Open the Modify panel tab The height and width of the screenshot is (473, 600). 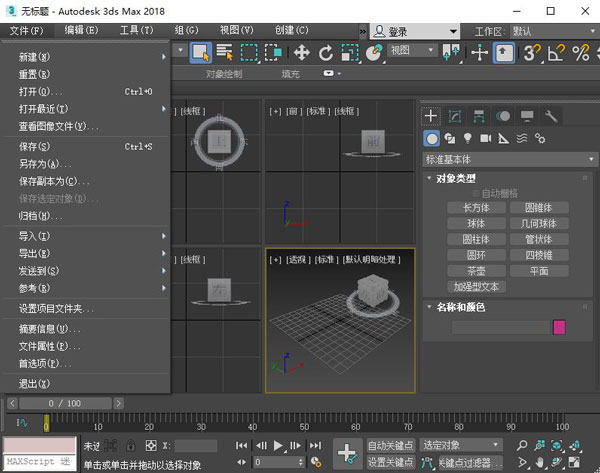455,116
